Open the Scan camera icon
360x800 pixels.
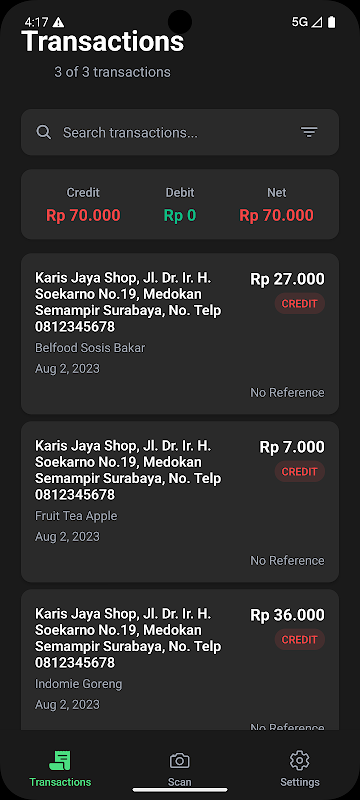[x=179, y=761]
